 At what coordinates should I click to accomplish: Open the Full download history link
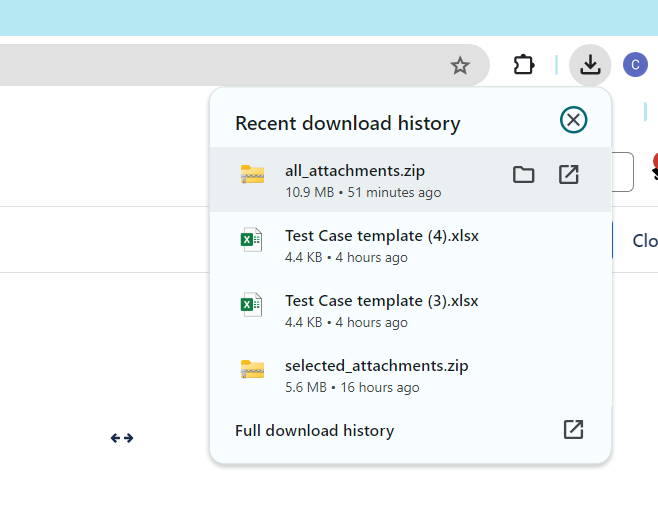[314, 431]
